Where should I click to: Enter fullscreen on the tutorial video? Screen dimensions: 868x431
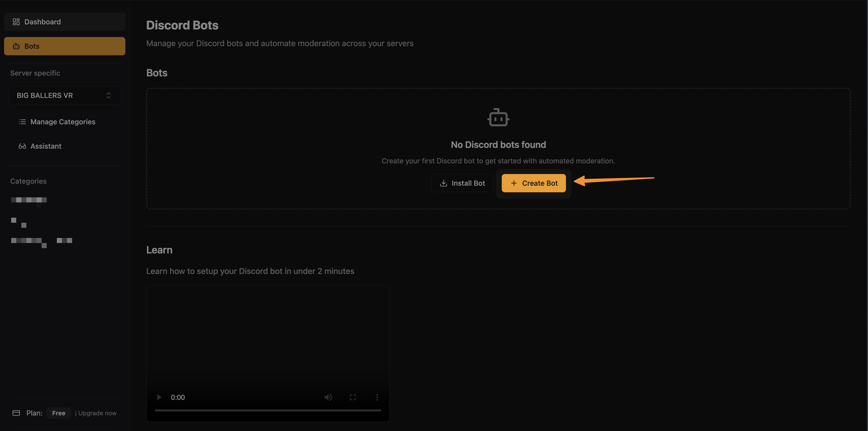[353, 397]
